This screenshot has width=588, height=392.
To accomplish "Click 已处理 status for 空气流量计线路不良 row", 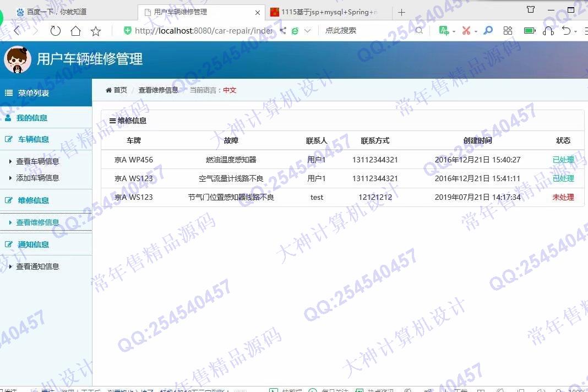I will pos(563,178).
